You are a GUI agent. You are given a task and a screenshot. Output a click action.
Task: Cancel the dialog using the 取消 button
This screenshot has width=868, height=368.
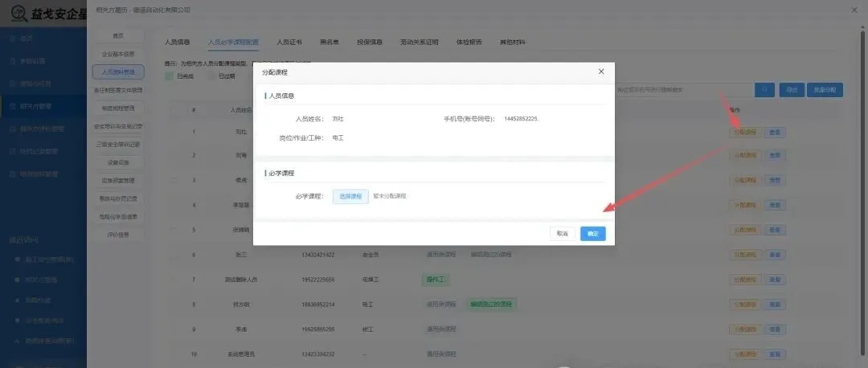point(563,234)
